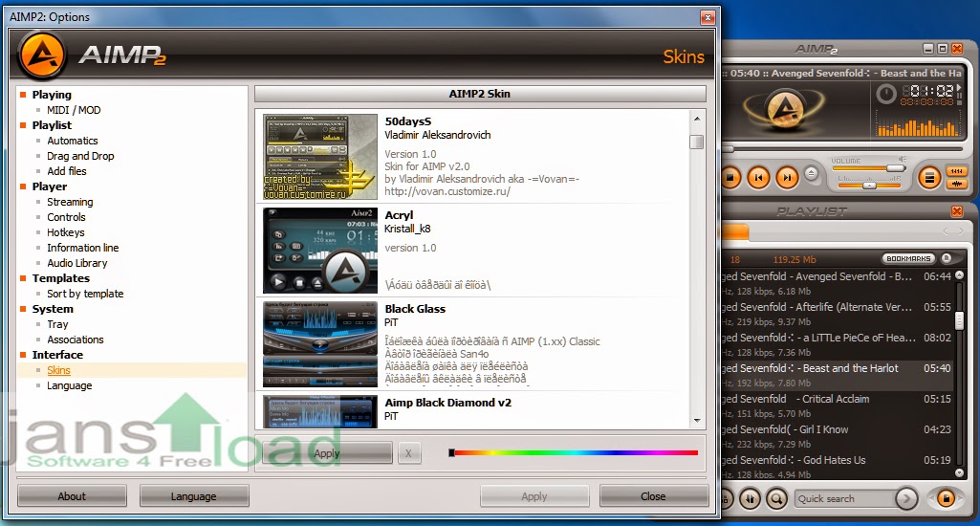Click the rainbow hue color slider

(573, 452)
